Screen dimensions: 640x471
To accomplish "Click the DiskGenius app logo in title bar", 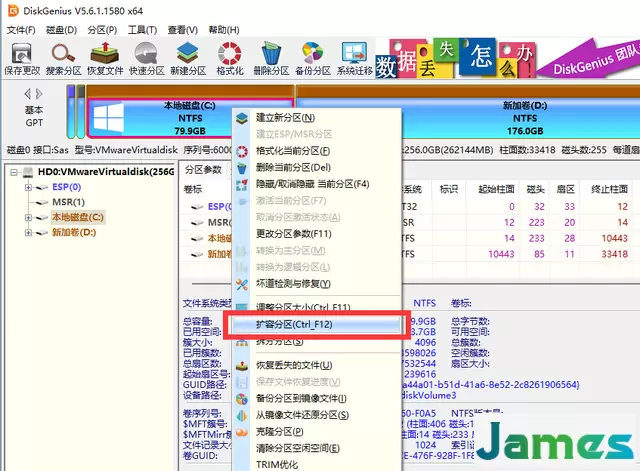I will click(x=13, y=11).
